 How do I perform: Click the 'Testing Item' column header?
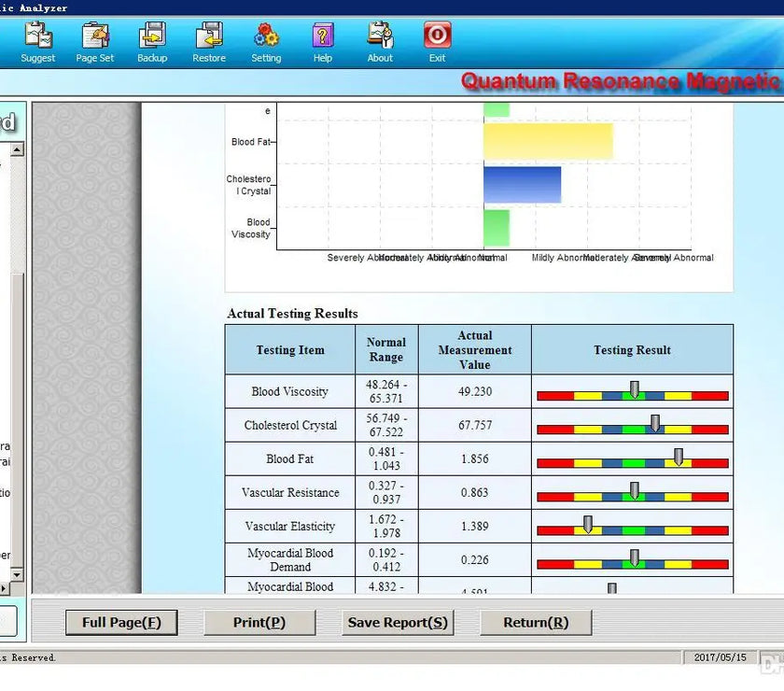[290, 350]
